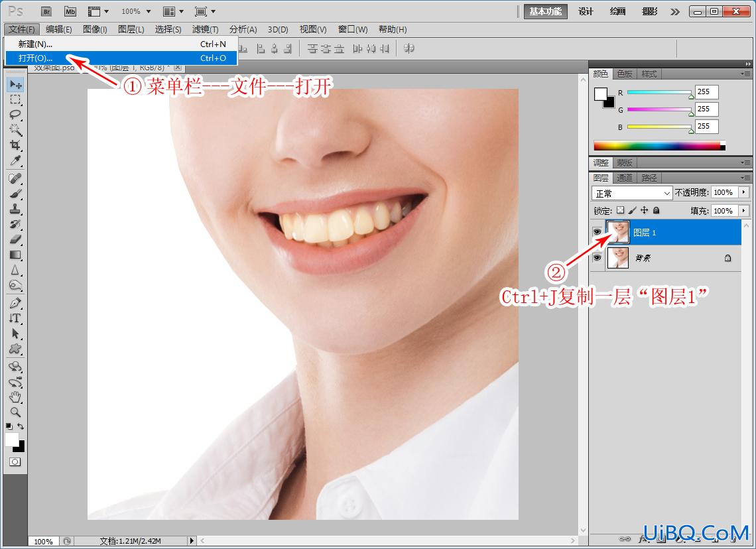Select the Vertical Type tool
The width and height of the screenshot is (756, 549).
15,318
